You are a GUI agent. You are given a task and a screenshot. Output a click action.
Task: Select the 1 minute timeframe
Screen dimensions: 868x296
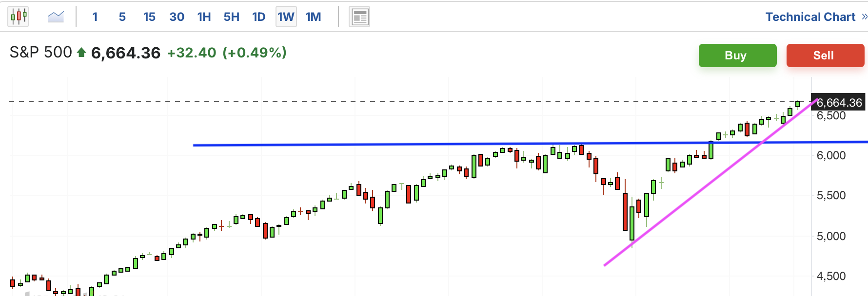coord(95,17)
